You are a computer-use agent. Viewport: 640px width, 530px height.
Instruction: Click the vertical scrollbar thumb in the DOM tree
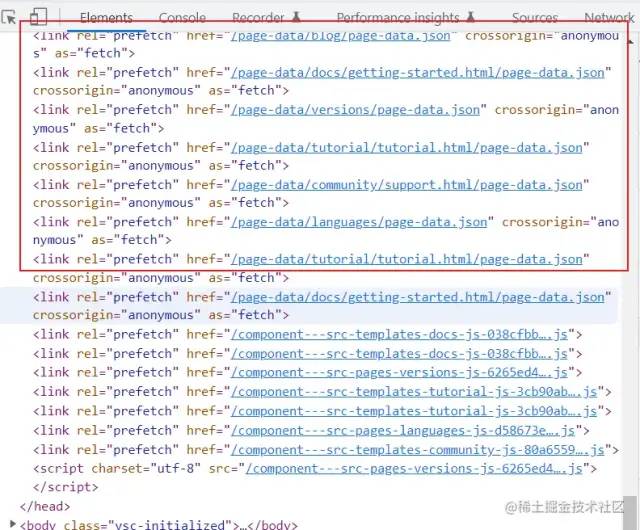click(x=631, y=513)
